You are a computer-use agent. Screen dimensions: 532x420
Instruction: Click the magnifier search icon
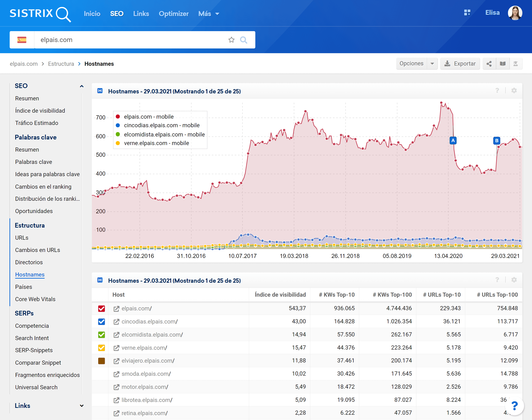[x=243, y=40]
